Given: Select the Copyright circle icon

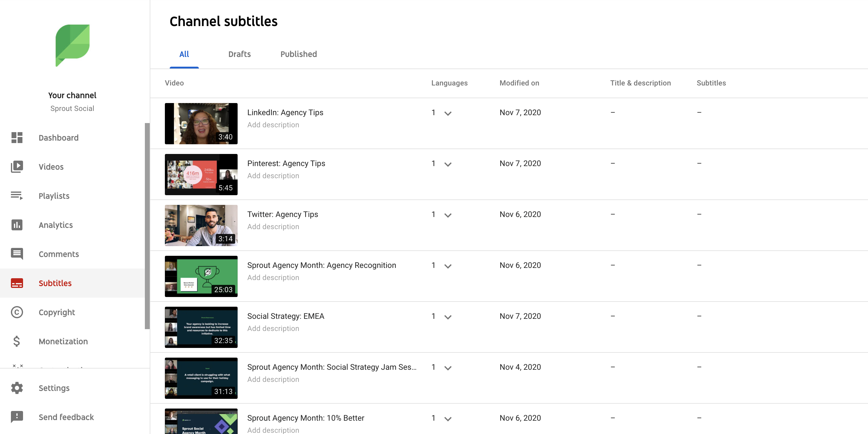Looking at the screenshot, I should [17, 312].
